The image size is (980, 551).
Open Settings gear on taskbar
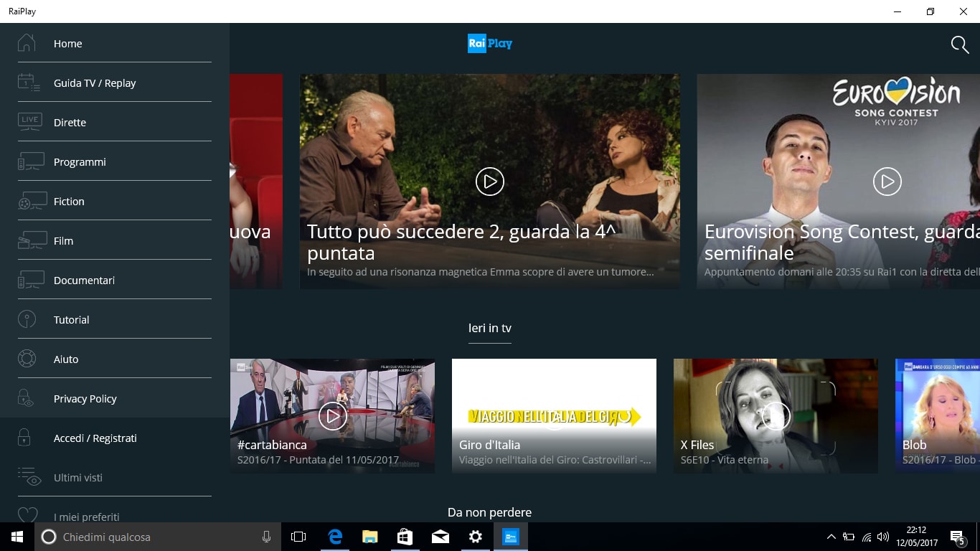475,537
